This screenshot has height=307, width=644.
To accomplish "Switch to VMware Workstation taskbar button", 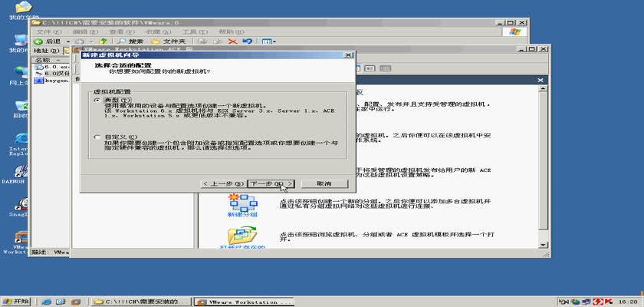I will [x=244, y=302].
